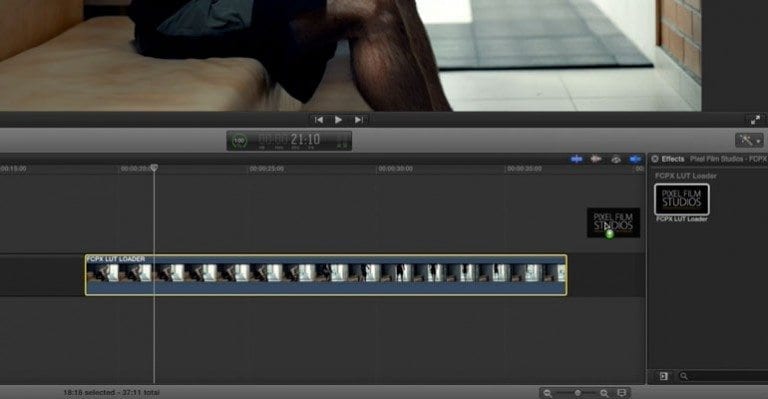This screenshot has width=768, height=399.
Task: Open the background tasks 100% indicator
Action: [239, 141]
